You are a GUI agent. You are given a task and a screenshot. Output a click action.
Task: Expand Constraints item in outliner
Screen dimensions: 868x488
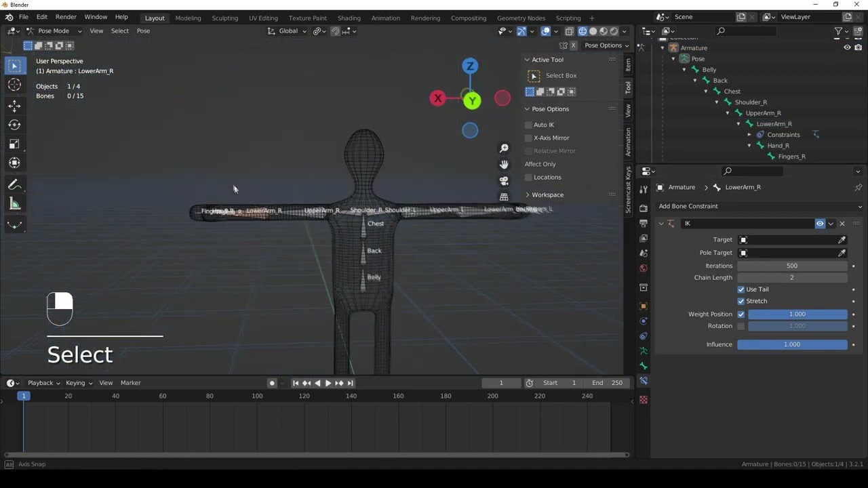[749, 135]
